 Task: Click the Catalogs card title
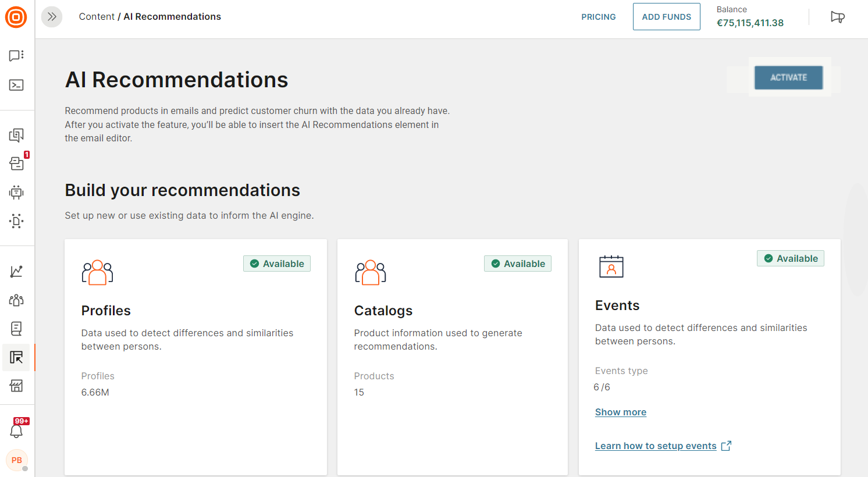point(383,311)
